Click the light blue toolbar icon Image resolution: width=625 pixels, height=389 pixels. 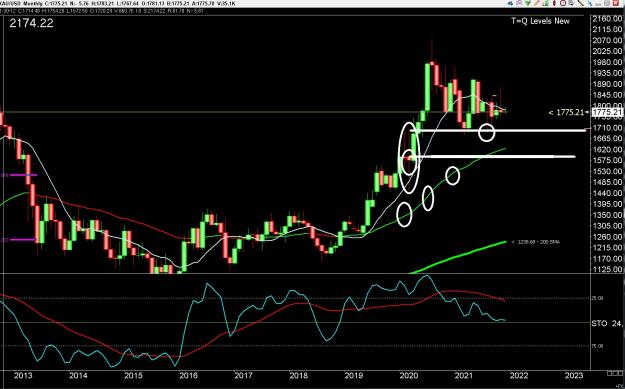tap(590, 3)
